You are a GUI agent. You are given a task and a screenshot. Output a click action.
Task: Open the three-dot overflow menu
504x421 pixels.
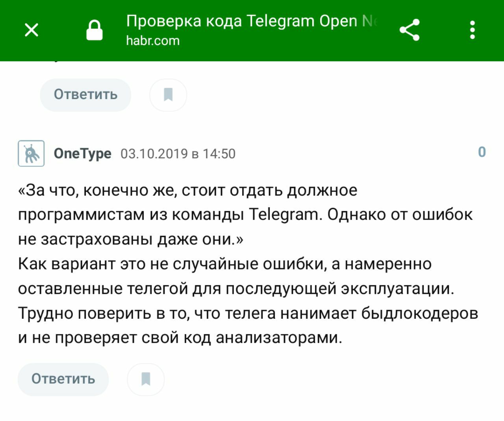(472, 30)
